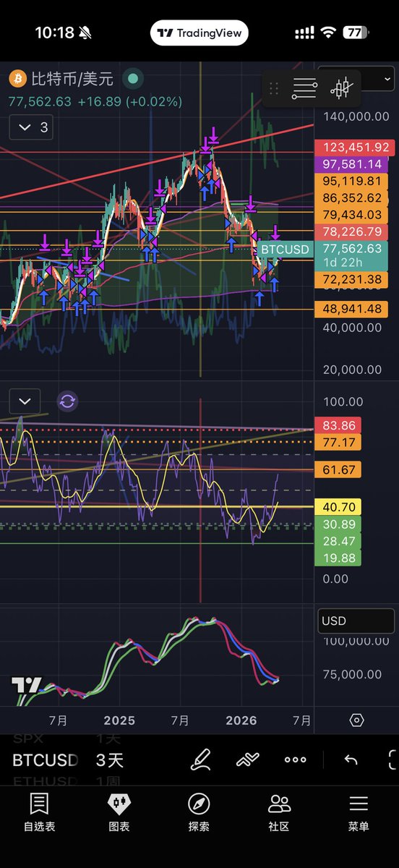Tap the 83.86 oscillator level label
The width and height of the screenshot is (399, 868).
point(338,425)
